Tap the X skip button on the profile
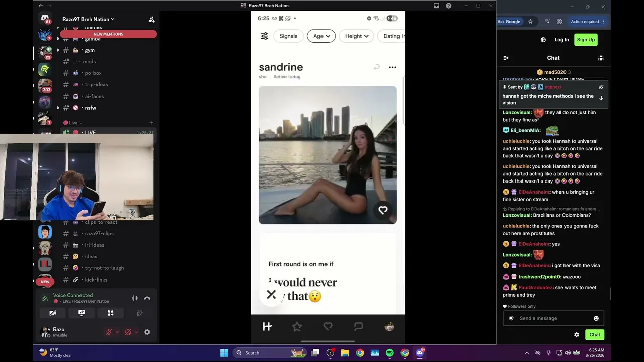644x362 pixels. point(271,295)
